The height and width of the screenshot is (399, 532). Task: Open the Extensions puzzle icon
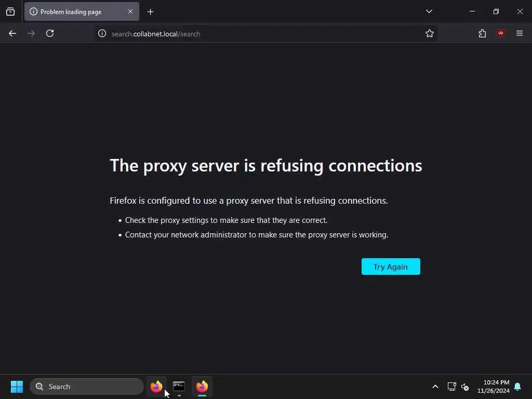(482, 33)
